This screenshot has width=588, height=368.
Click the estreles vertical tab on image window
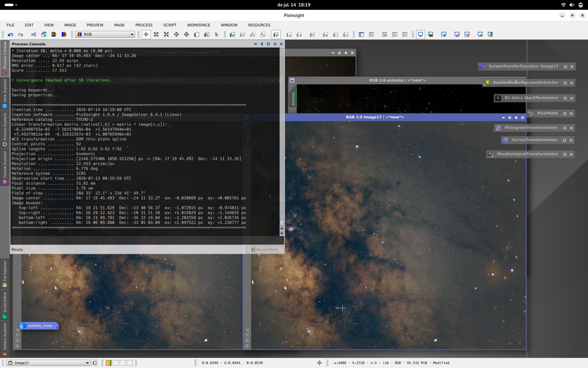(x=293, y=99)
